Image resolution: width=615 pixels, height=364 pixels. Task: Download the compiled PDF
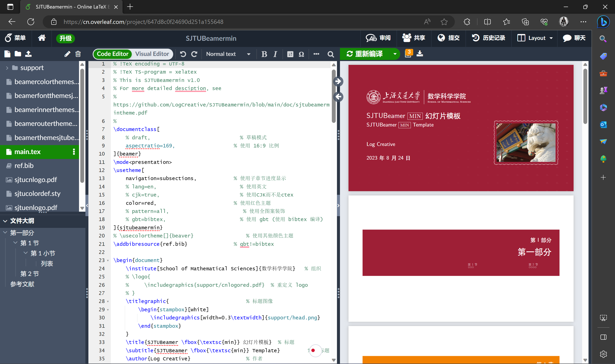click(x=420, y=54)
